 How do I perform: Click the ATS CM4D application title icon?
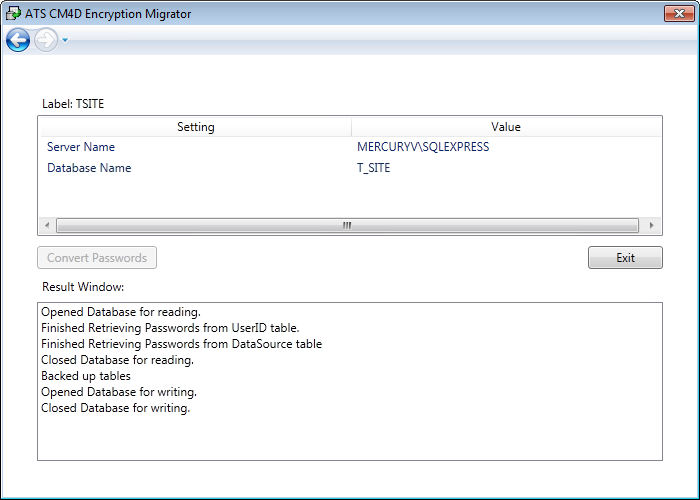tap(13, 14)
